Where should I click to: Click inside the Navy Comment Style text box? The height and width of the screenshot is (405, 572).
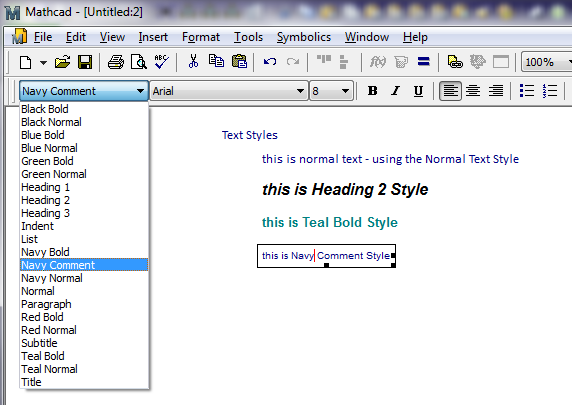pyautogui.click(x=326, y=256)
